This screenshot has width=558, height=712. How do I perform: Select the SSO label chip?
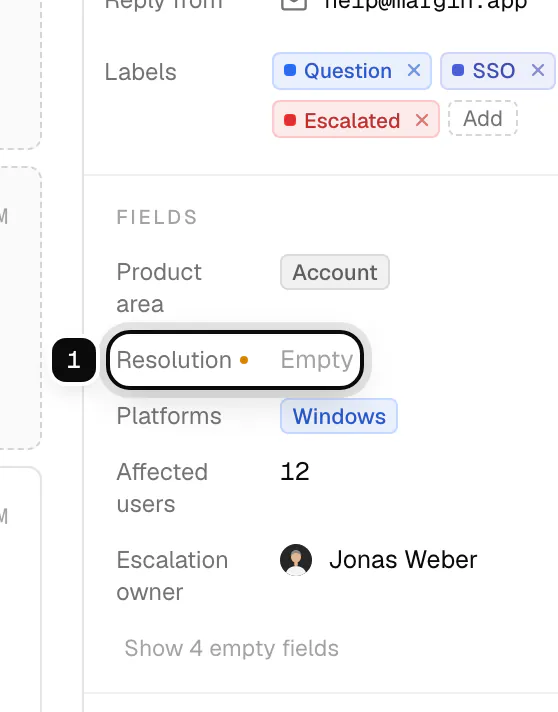[498, 71]
